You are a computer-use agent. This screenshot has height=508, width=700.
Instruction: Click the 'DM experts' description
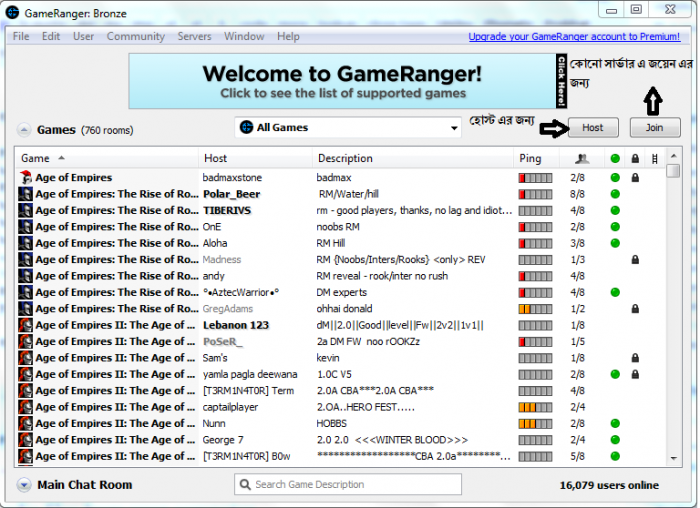(x=342, y=292)
